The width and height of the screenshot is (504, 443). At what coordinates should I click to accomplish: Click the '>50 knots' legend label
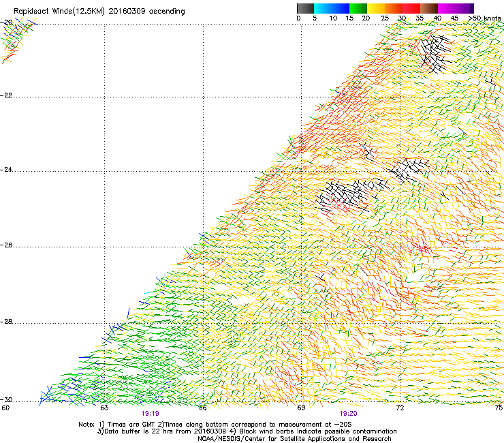click(484, 18)
